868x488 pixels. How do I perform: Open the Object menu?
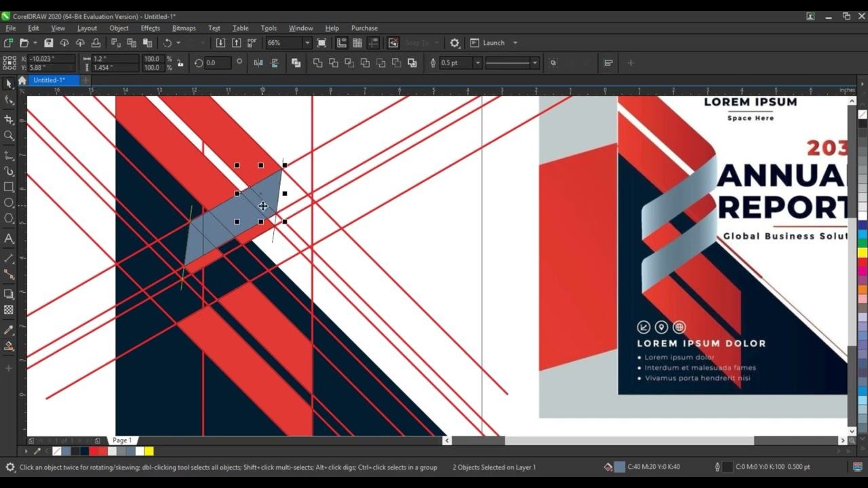click(119, 28)
